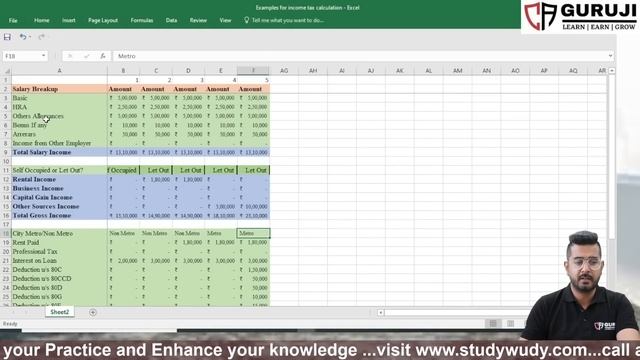The height and width of the screenshot is (360, 640).
Task: Open the Undo history dropdown arrow
Action: 30,37
